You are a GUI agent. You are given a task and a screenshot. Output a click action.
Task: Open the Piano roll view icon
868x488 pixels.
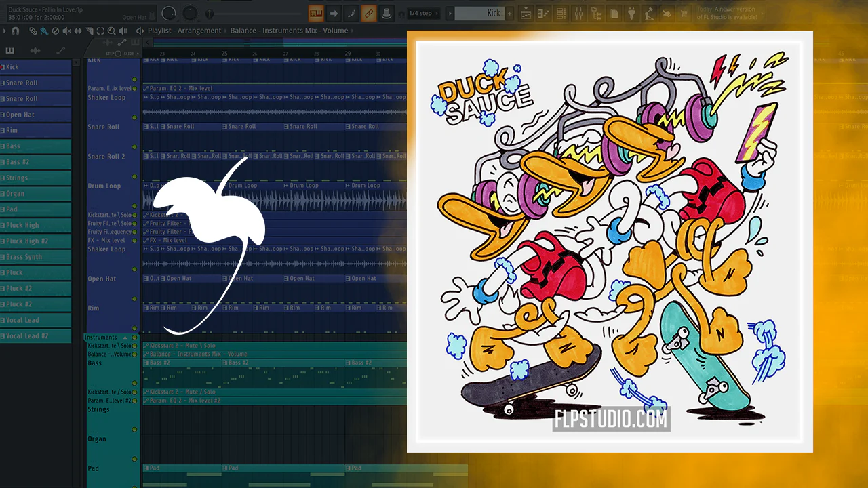coord(543,13)
